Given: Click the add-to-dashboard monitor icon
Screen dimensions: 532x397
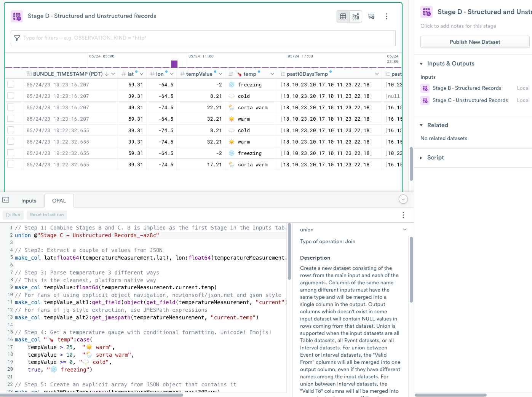Looking at the screenshot, I should [x=371, y=16].
